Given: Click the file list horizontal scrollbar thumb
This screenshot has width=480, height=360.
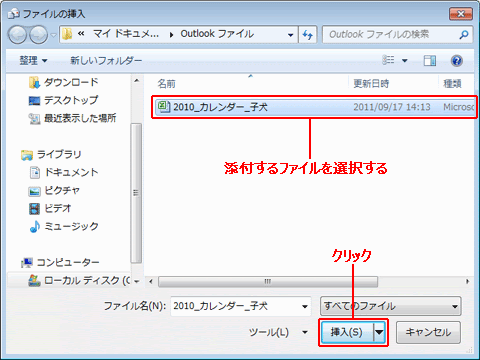Looking at the screenshot, I should [x=268, y=282].
